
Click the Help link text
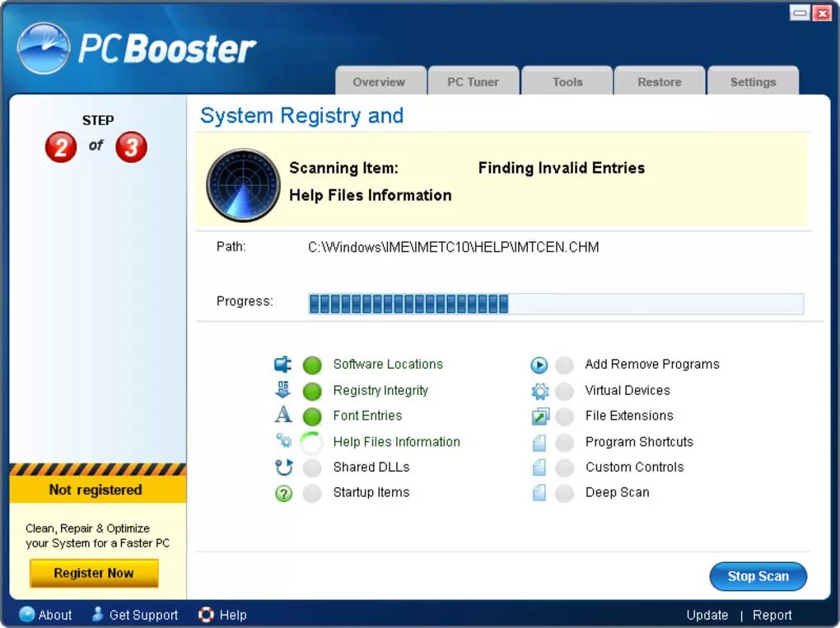click(233, 615)
